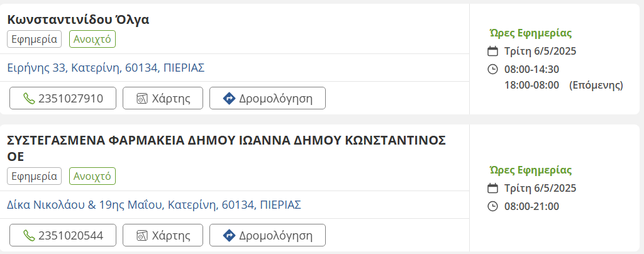Click the Κωνσταντινίδου Όλγα pharmacy title
644x254 pixels.
pyautogui.click(x=78, y=19)
